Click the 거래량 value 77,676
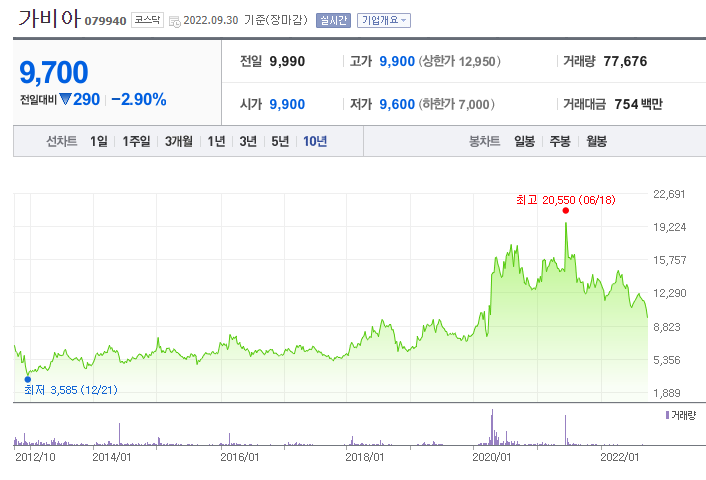 click(x=625, y=61)
